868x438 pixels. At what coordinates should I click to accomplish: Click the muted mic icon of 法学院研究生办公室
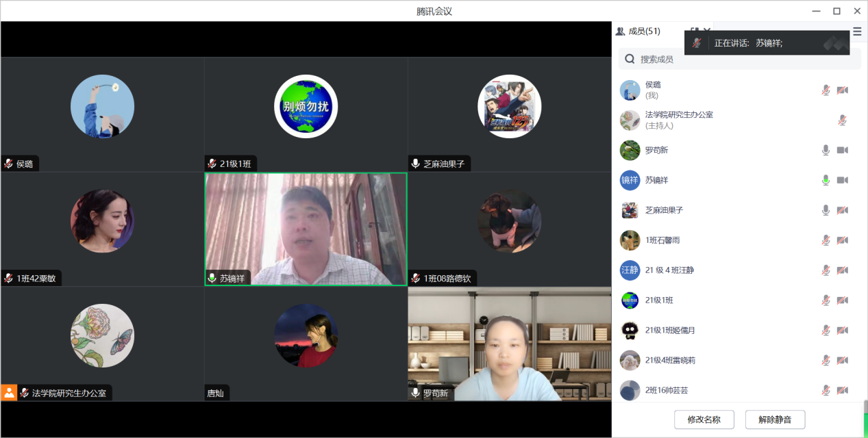click(x=842, y=120)
